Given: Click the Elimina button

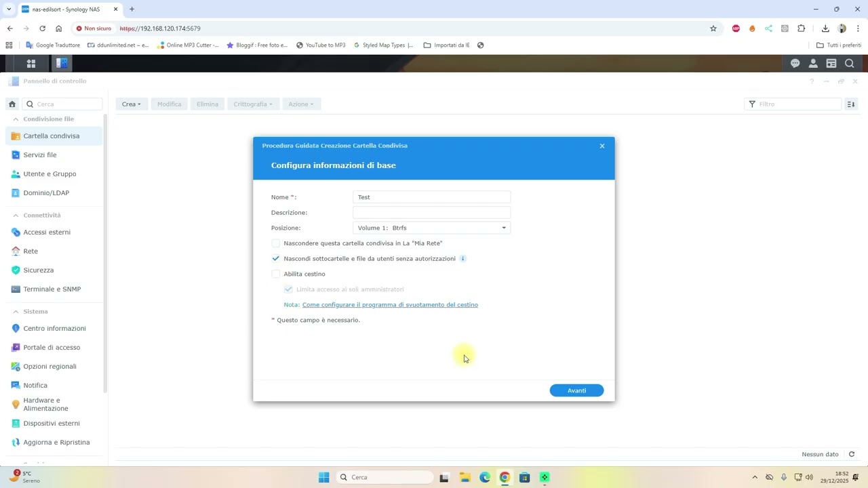Looking at the screenshot, I should [x=208, y=104].
